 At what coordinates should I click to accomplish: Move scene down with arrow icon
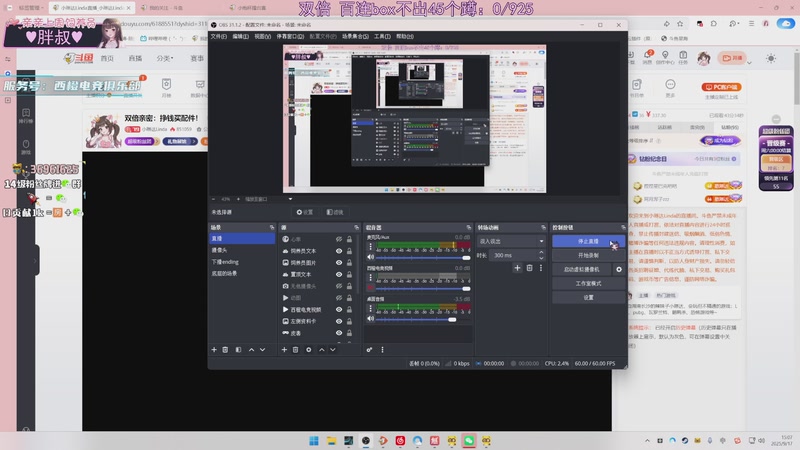[x=263, y=349]
